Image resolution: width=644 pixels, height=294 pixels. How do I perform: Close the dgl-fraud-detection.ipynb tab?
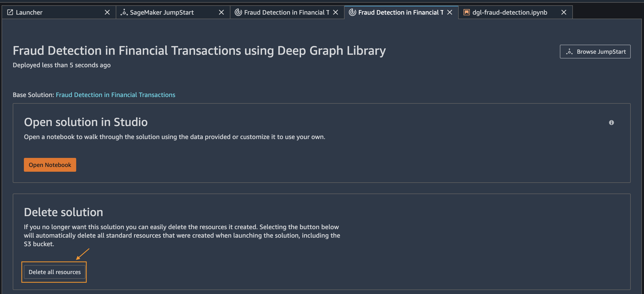tap(564, 12)
